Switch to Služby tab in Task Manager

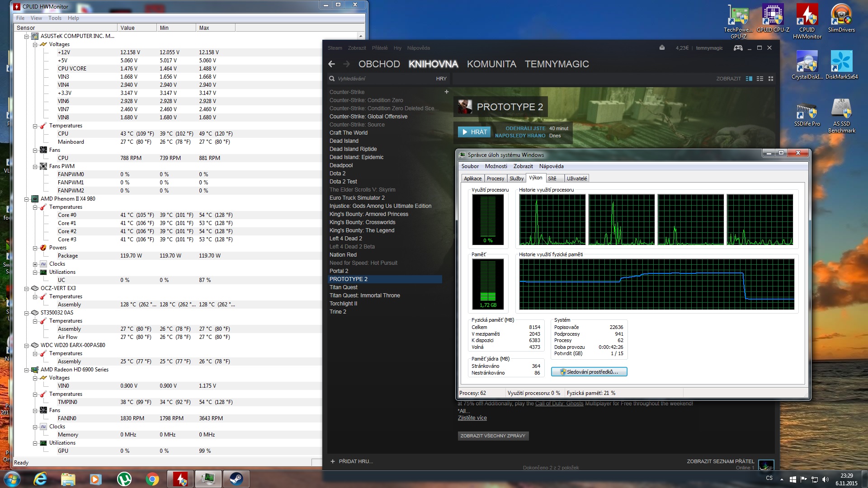pyautogui.click(x=516, y=178)
